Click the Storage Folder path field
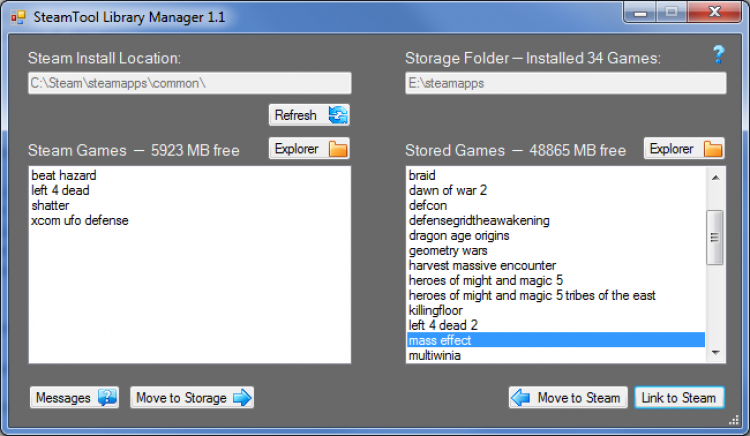 tap(566, 83)
